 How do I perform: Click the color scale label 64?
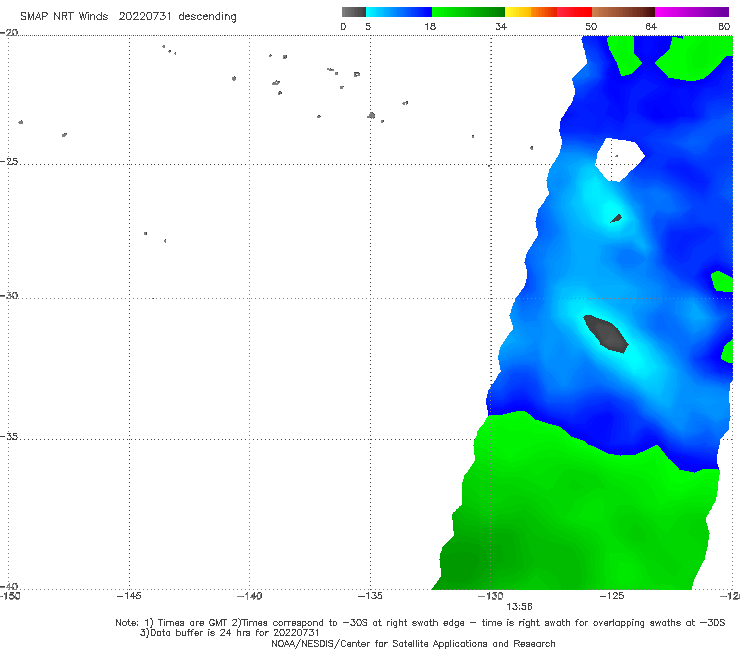pyautogui.click(x=651, y=26)
